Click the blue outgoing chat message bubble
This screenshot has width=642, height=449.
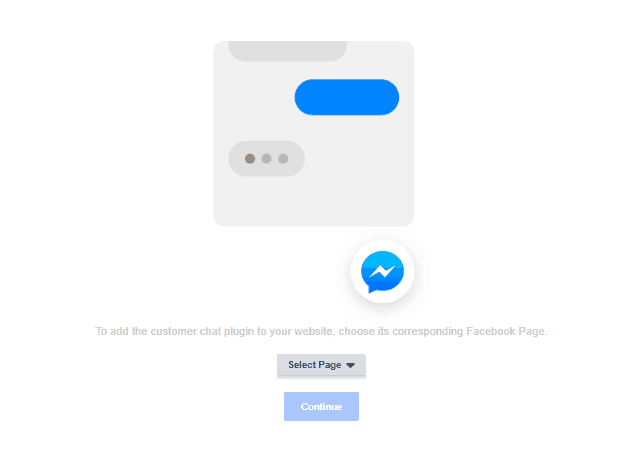pos(347,97)
